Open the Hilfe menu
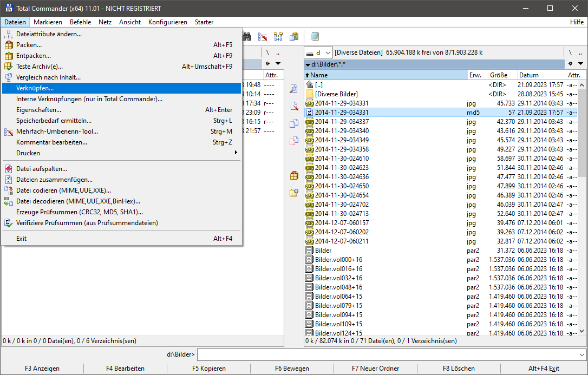The height and width of the screenshot is (375, 588). click(x=577, y=22)
